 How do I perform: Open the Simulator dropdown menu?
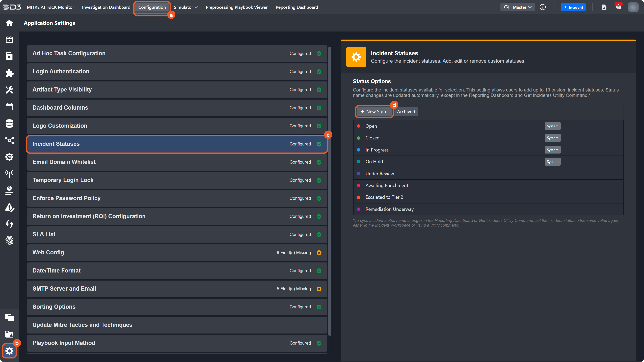click(186, 7)
